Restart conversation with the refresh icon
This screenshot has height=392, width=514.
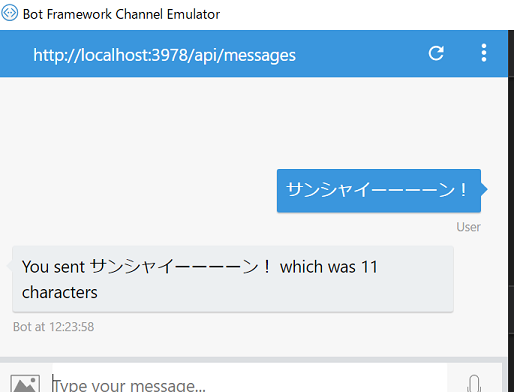click(x=436, y=53)
